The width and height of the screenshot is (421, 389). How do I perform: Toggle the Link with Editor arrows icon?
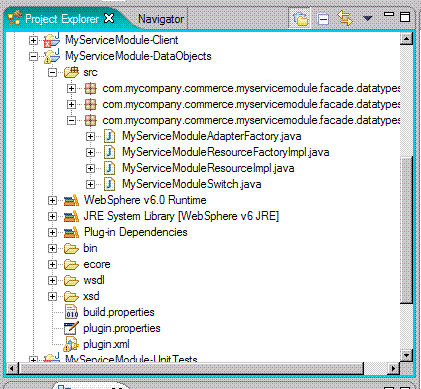pyautogui.click(x=345, y=18)
